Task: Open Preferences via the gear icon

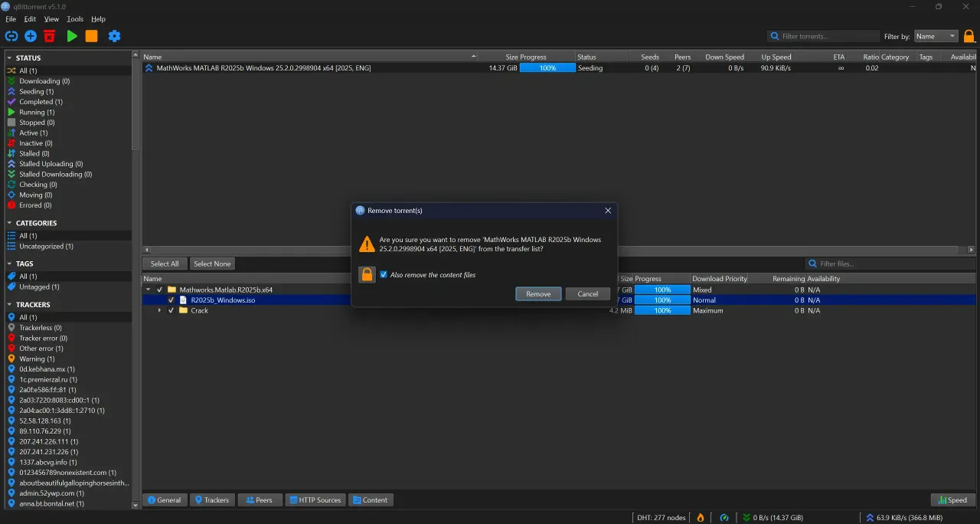Action: pyautogui.click(x=114, y=36)
